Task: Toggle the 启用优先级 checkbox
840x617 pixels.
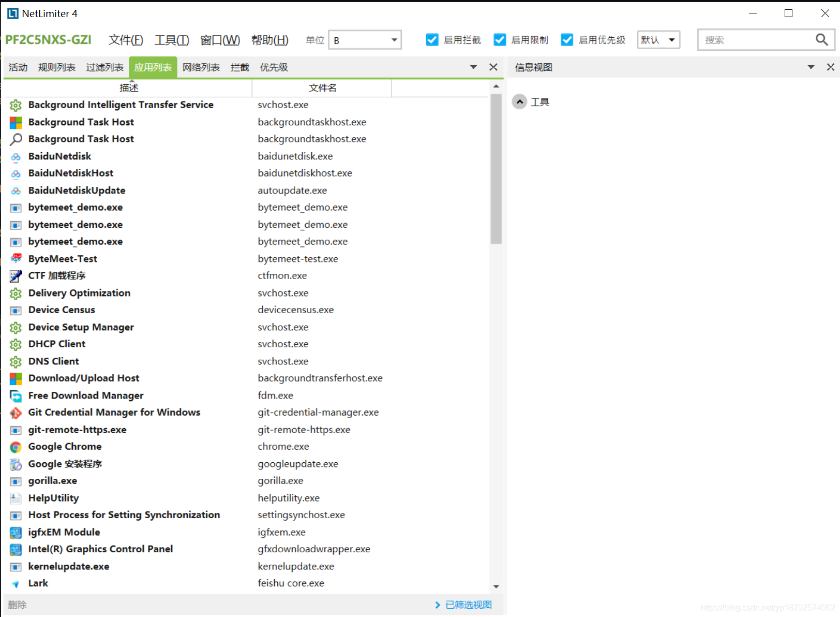Action: (x=567, y=40)
